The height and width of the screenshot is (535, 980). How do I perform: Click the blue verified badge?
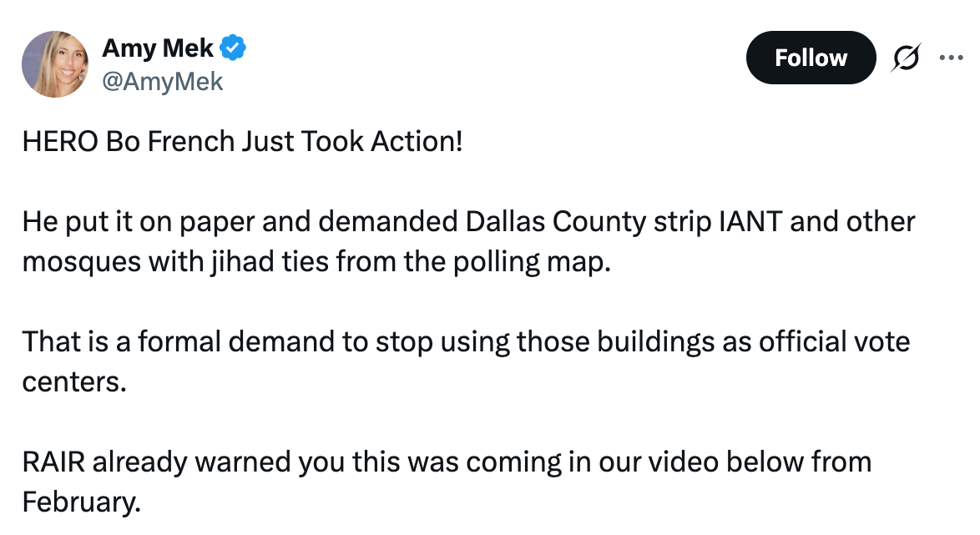point(233,48)
